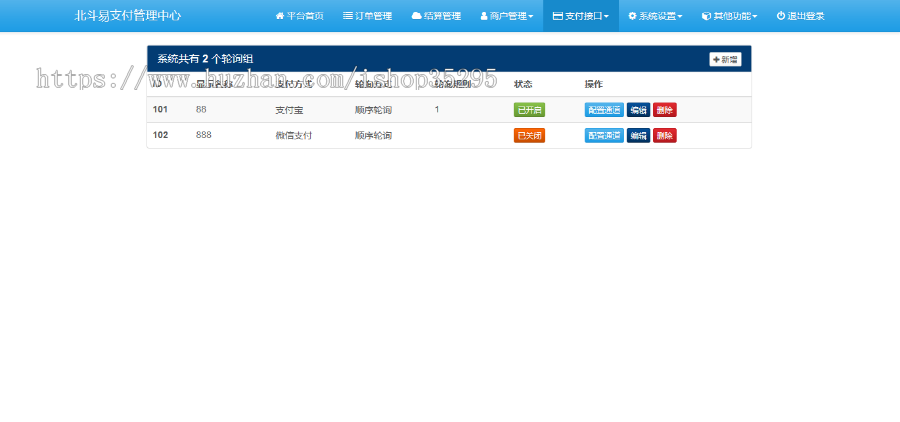Image resolution: width=900 pixels, height=422 pixels.
Task: Expand the 支付接口 dropdown menu
Action: click(580, 16)
